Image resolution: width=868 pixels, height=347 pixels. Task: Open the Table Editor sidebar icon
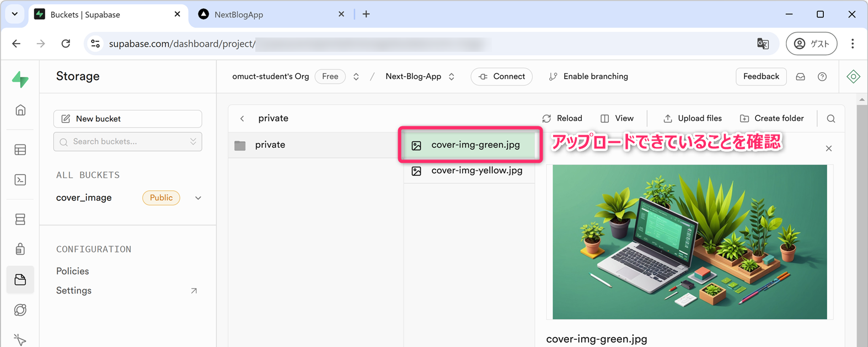pos(20,150)
